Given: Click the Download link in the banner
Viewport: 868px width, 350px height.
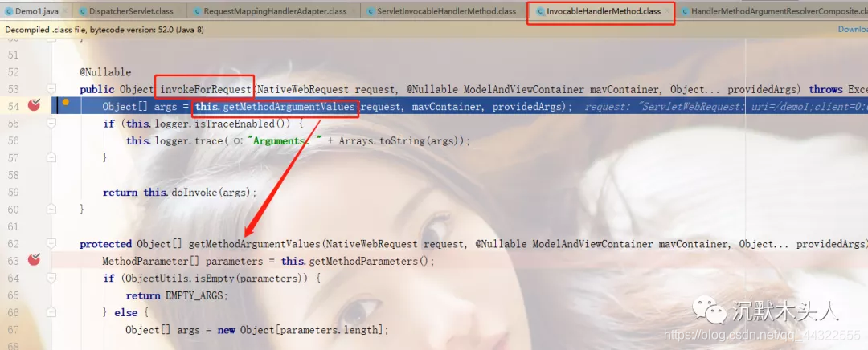Looking at the screenshot, I should pyautogui.click(x=853, y=30).
